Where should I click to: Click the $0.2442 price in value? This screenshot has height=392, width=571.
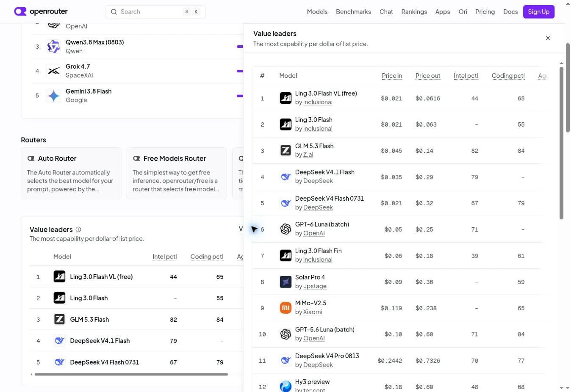tap(390, 361)
